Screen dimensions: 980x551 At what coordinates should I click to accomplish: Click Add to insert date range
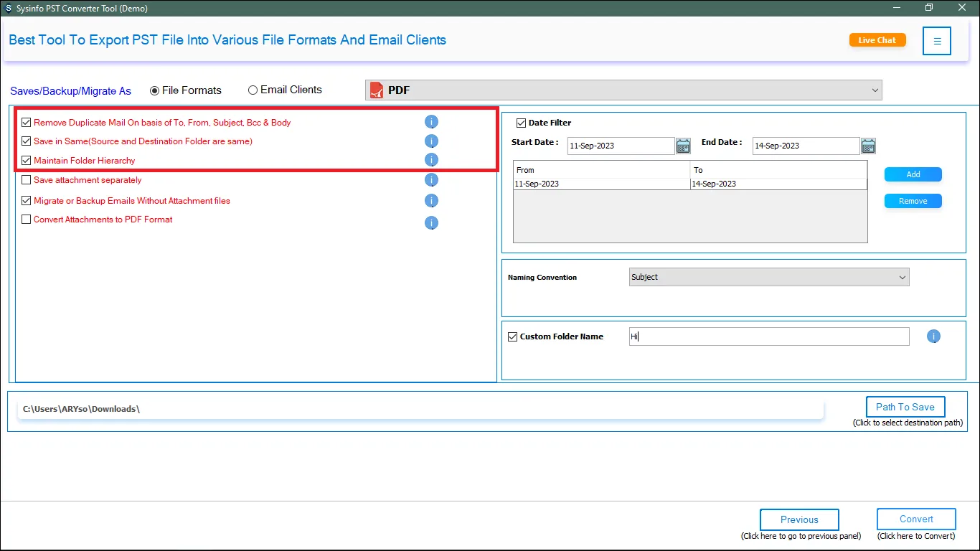pyautogui.click(x=913, y=174)
